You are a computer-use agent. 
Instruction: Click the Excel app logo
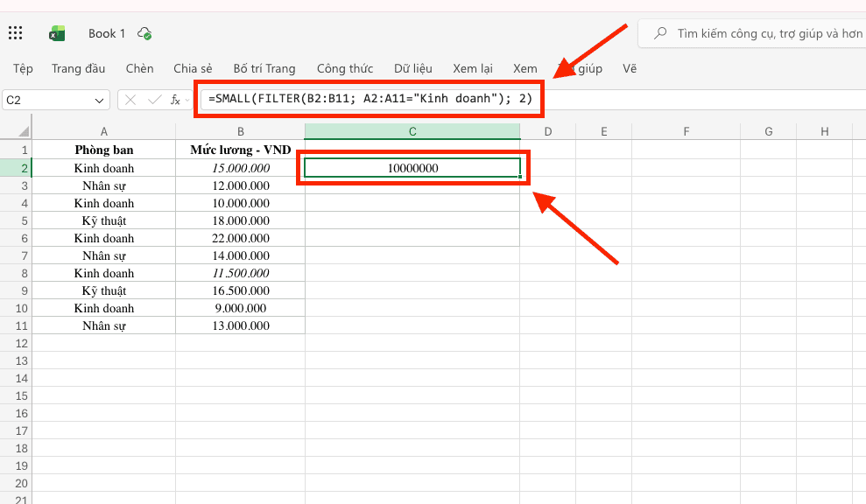[x=57, y=33]
